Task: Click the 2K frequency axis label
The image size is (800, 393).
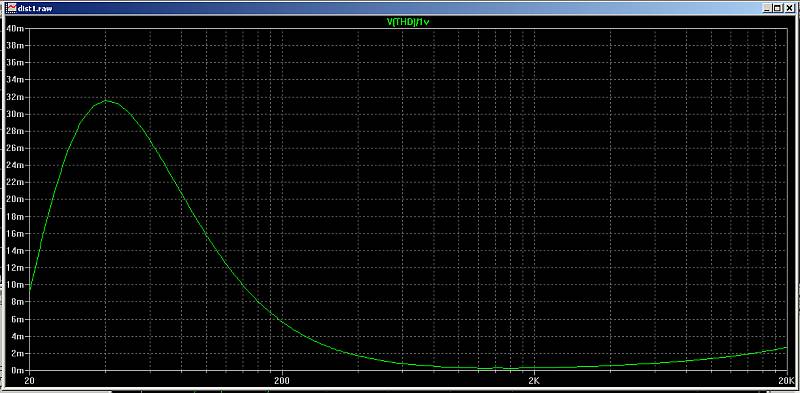Action: pyautogui.click(x=534, y=381)
